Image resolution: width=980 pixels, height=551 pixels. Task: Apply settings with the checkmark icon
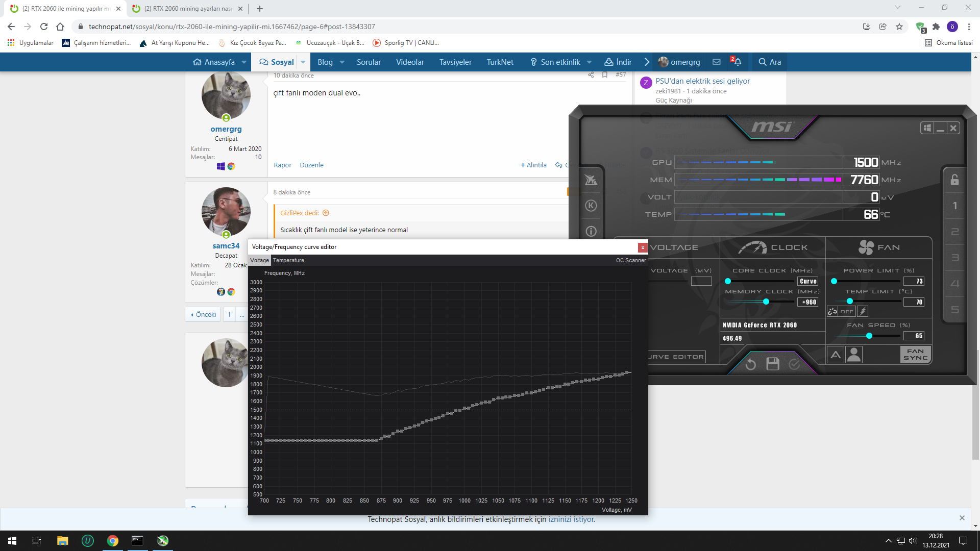794,364
